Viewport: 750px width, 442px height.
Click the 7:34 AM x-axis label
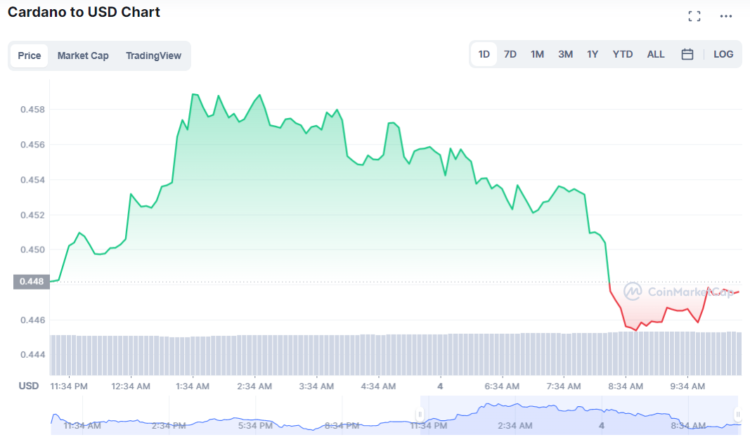[x=563, y=386]
